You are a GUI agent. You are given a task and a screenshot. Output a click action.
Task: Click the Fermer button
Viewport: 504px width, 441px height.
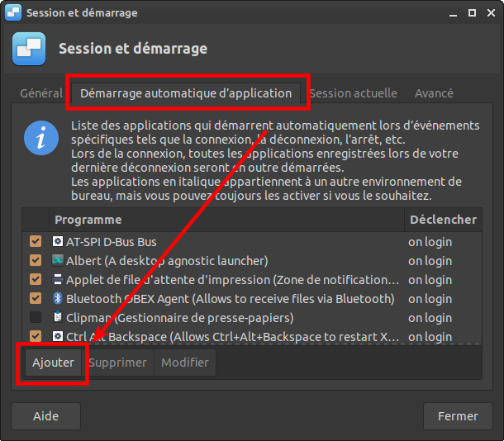pos(457,417)
